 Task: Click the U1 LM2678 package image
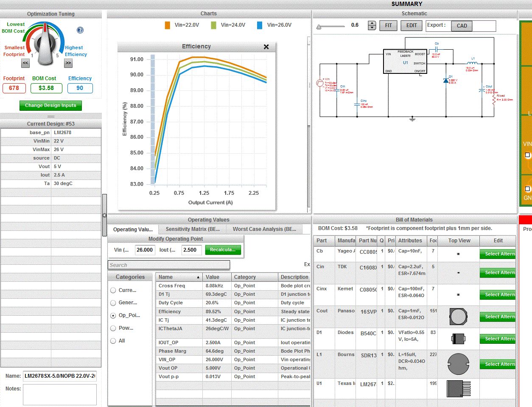(458, 388)
